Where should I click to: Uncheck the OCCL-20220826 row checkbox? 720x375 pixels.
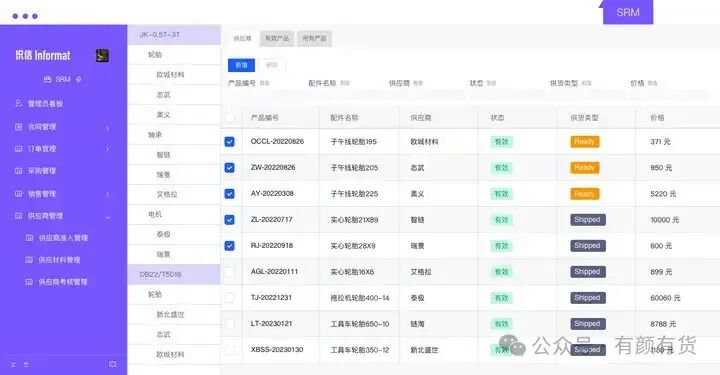230,141
